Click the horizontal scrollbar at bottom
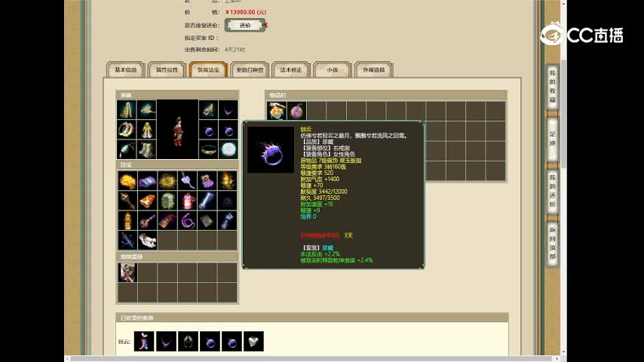 point(312,359)
